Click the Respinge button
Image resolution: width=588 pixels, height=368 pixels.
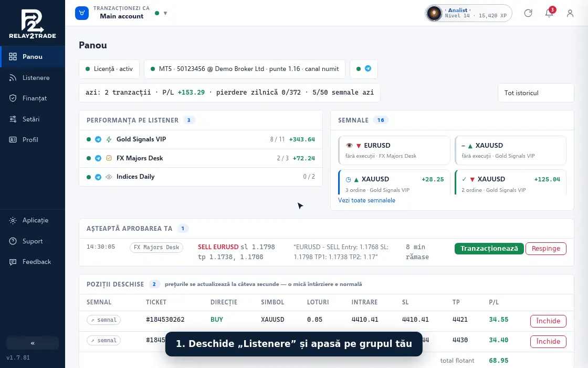coord(546,249)
